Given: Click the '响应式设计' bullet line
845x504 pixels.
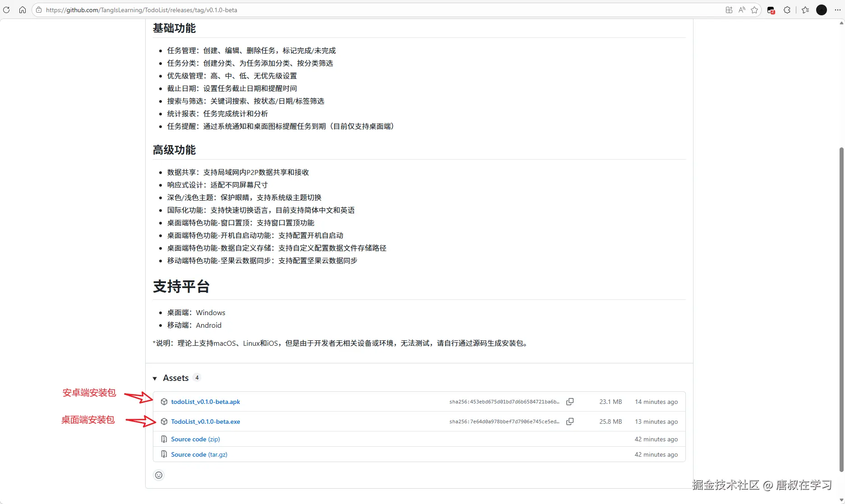Looking at the screenshot, I should pyautogui.click(x=217, y=185).
